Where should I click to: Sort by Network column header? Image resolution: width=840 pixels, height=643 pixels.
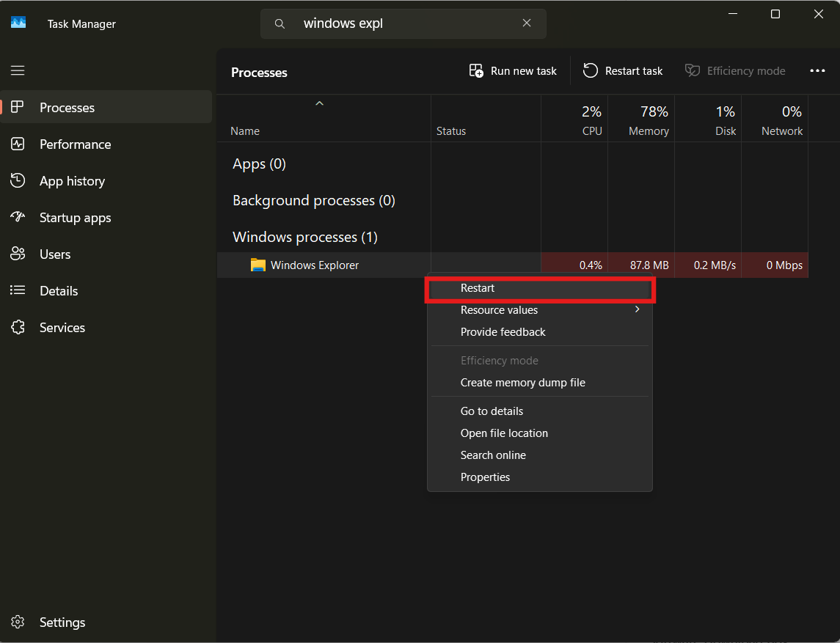tap(775, 119)
